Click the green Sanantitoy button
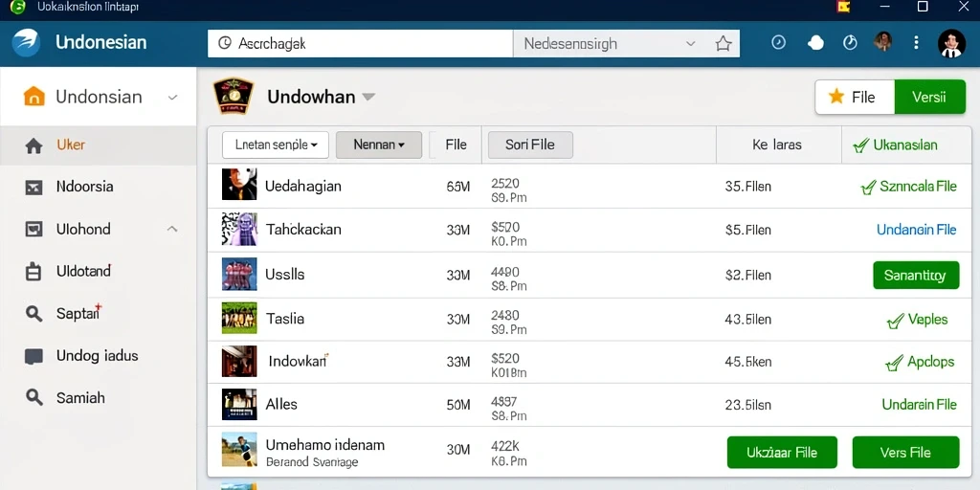 [916, 275]
